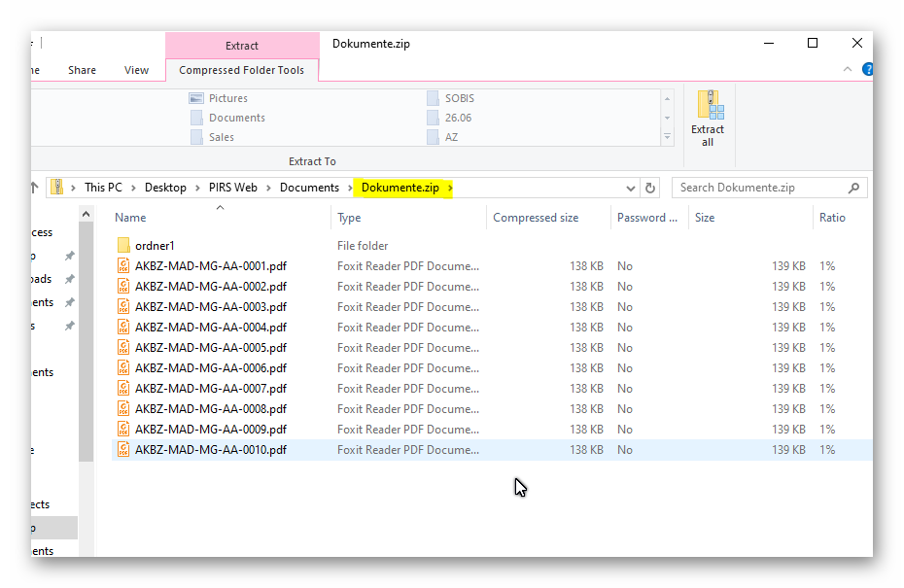Select Pictures as extract destination
Image resolution: width=904 pixels, height=588 pixels.
(227, 98)
